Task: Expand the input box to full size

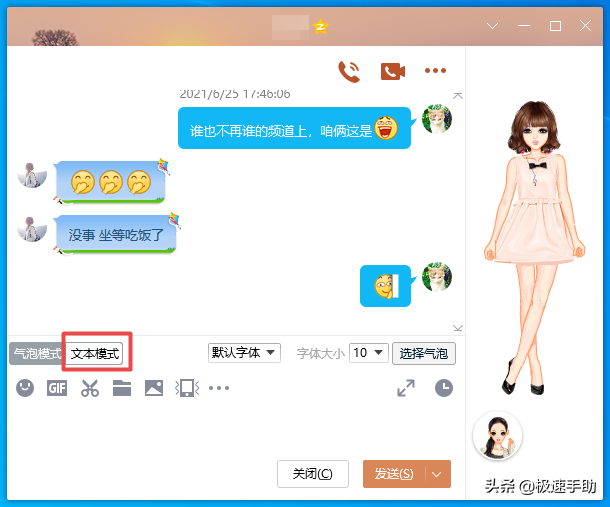Action: click(406, 388)
